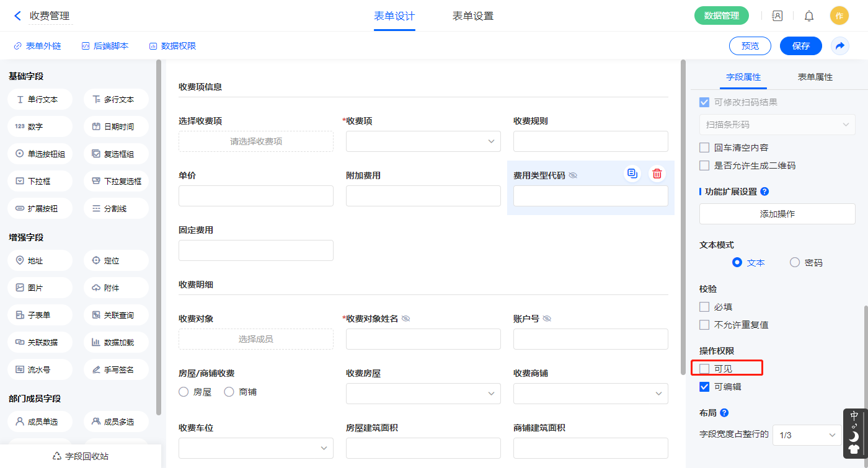
Task: Open the notification bell
Action: pyautogui.click(x=809, y=16)
